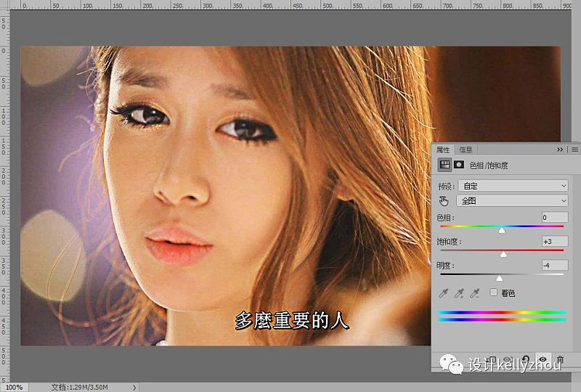The image size is (581, 392).
Task: Switch to the 属性 tab
Action: click(x=443, y=150)
